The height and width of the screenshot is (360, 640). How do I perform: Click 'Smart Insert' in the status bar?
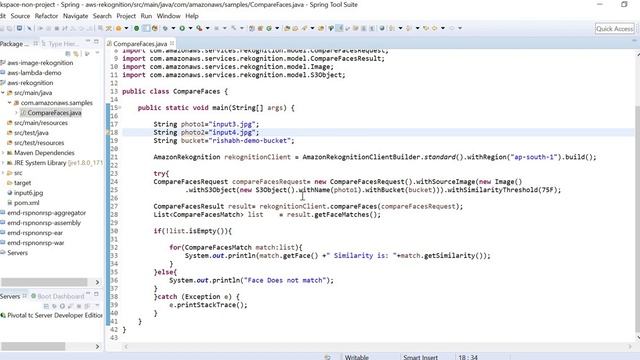[x=420, y=357]
